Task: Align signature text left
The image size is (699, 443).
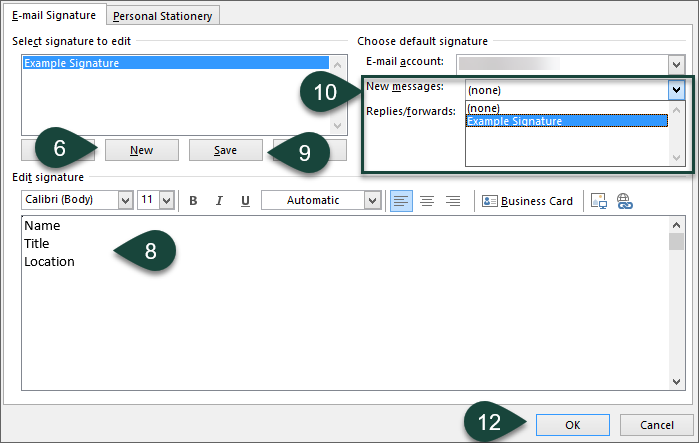Action: point(400,201)
